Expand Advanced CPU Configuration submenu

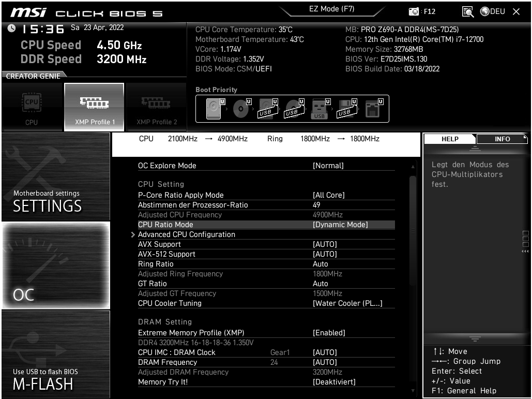[x=266, y=234]
